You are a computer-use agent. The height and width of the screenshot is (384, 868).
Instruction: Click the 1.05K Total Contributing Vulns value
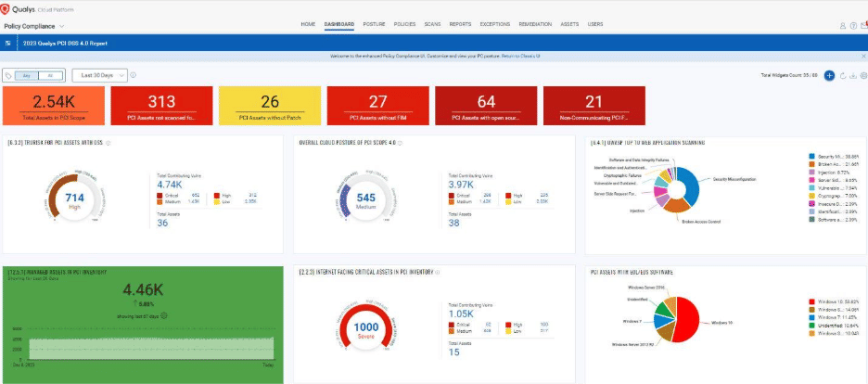(462, 314)
